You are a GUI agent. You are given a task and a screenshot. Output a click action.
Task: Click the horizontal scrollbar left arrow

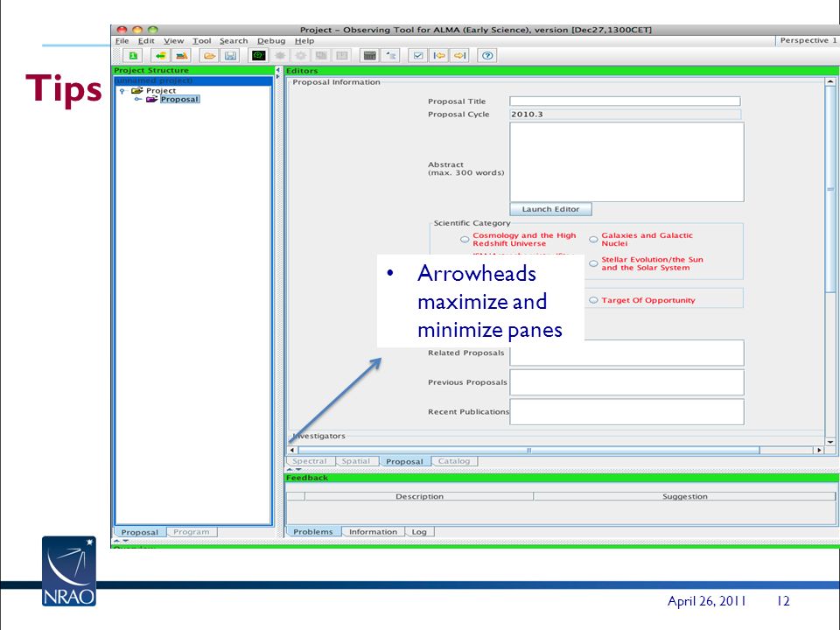point(292,450)
